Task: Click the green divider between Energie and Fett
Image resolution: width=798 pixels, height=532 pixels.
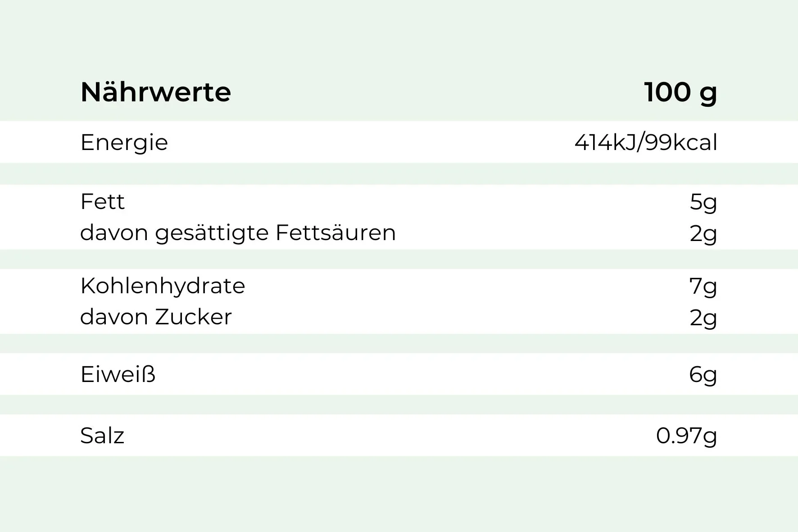Action: tap(399, 174)
